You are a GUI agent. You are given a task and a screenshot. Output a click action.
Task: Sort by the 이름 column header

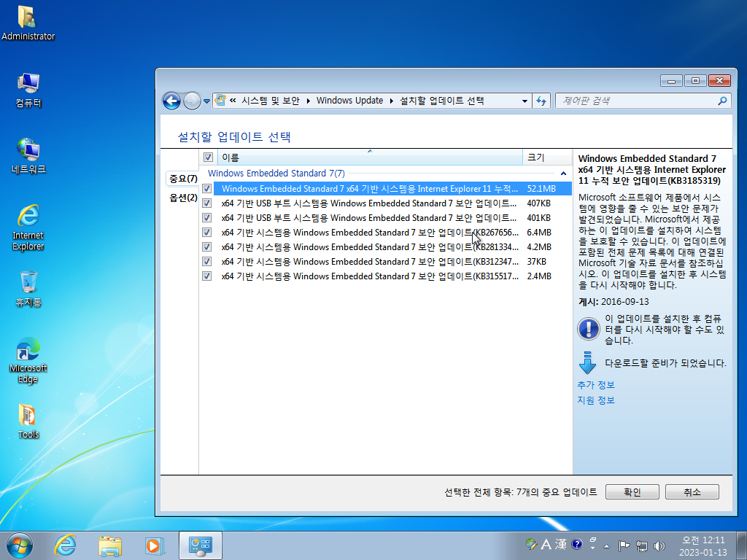click(370, 157)
